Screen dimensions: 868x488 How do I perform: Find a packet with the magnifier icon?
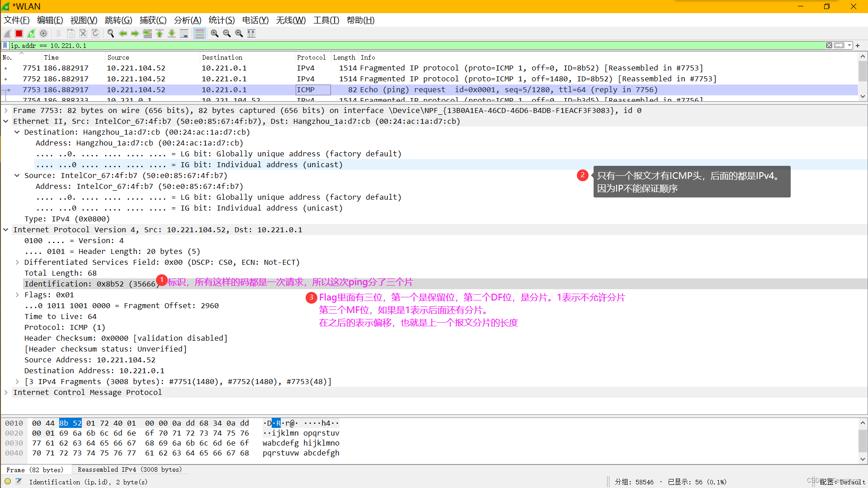[x=111, y=33]
